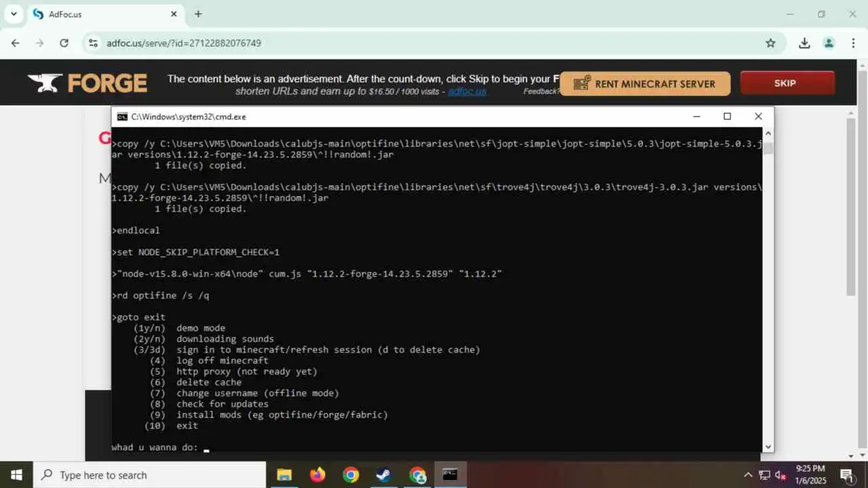Click cmd.exe scrollbar down arrow
This screenshot has height=488, width=868.
tap(768, 447)
